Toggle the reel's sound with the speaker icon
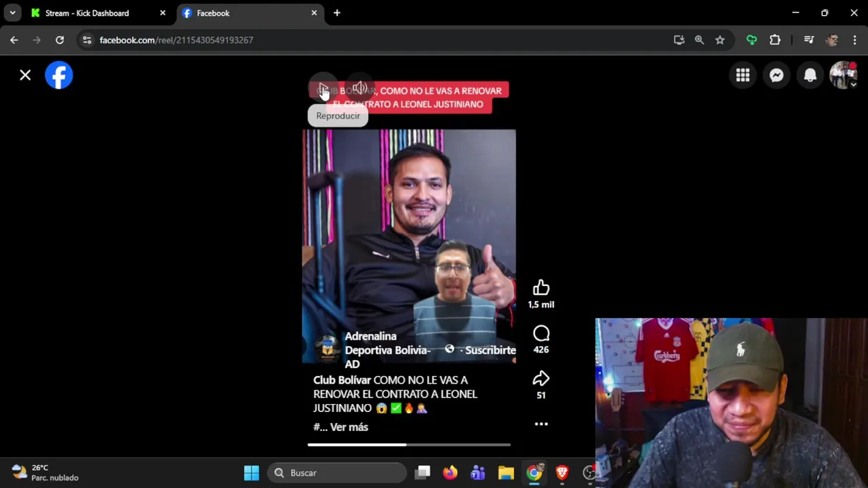 [360, 89]
